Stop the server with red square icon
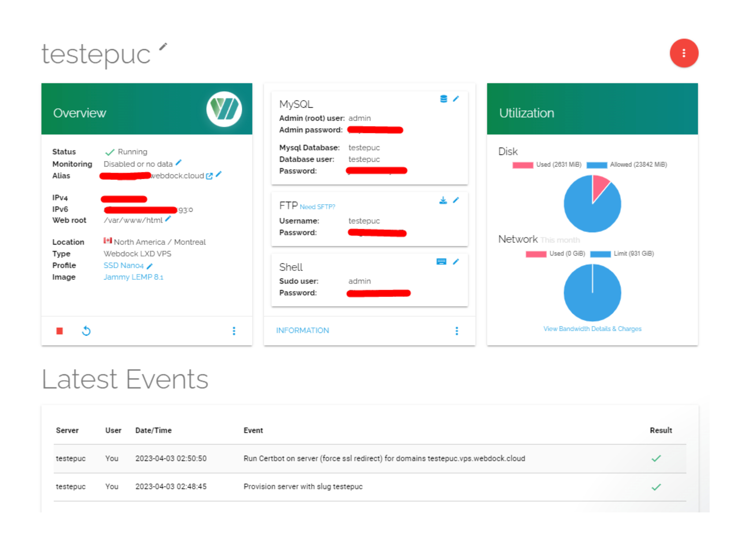 [60, 331]
